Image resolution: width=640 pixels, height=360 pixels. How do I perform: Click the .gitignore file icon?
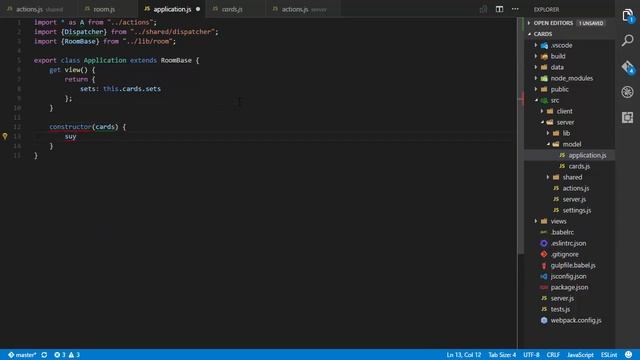tap(544, 254)
